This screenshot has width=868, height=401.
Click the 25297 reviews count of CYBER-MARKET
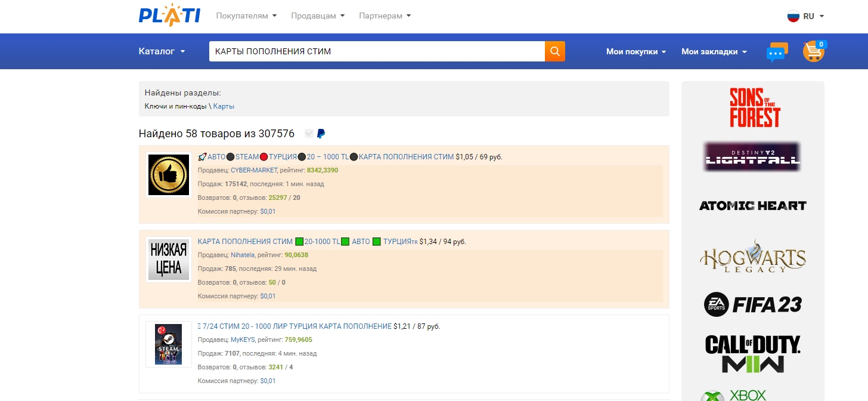pyautogui.click(x=278, y=198)
